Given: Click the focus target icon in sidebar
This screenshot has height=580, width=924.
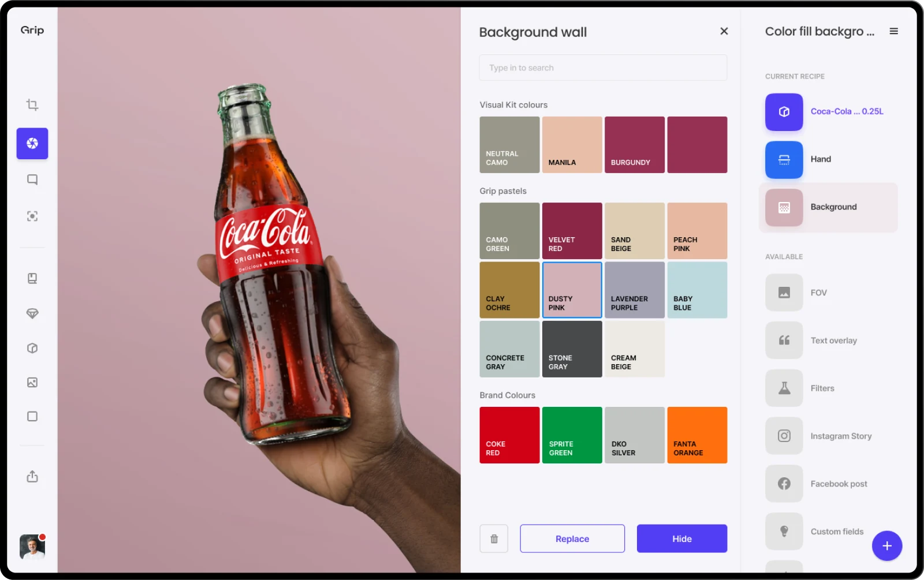Looking at the screenshot, I should click(x=32, y=216).
